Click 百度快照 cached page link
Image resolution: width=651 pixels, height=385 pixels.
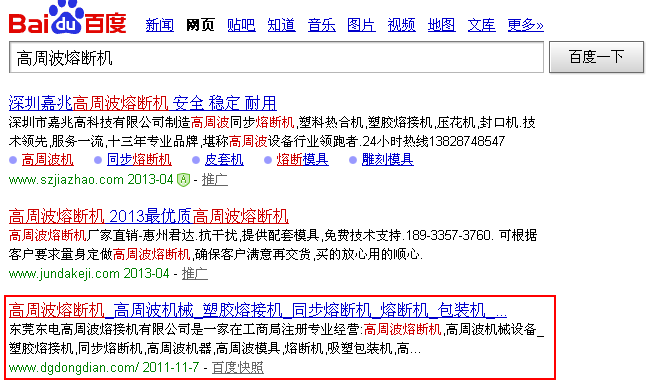238,368
